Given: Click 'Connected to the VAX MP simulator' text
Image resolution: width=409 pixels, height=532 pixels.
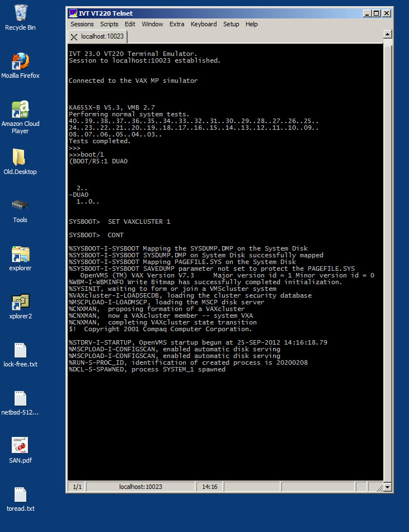Looking at the screenshot, I should [x=133, y=81].
